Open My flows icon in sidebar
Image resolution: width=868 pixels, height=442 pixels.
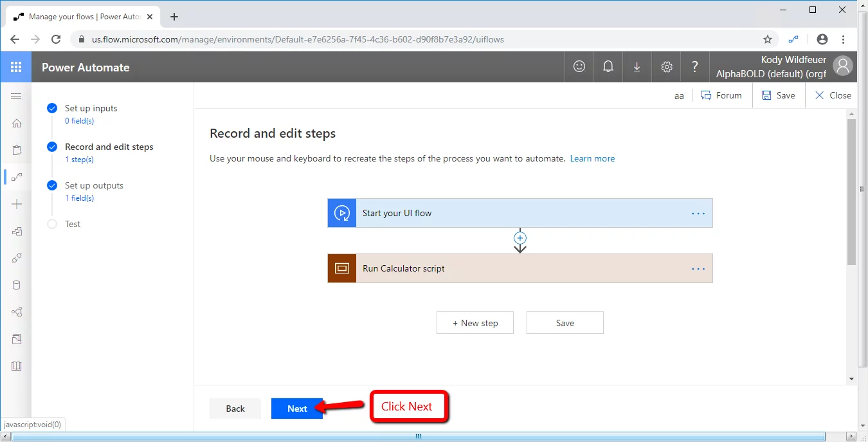click(x=17, y=177)
